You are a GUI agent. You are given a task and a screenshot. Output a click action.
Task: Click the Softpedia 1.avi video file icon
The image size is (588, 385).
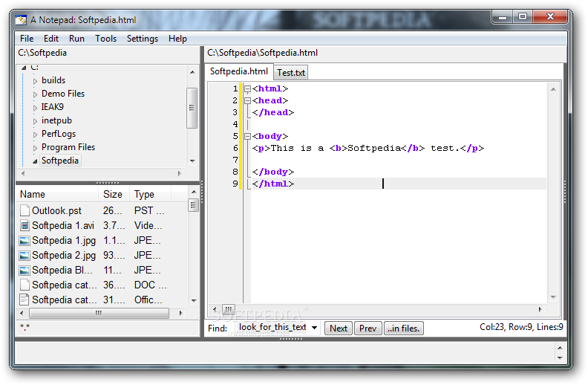pos(24,225)
